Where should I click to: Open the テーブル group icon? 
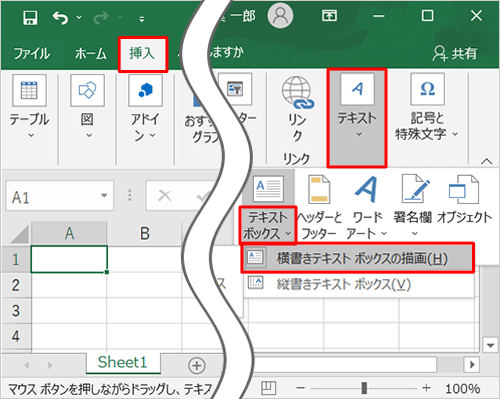pos(29,90)
